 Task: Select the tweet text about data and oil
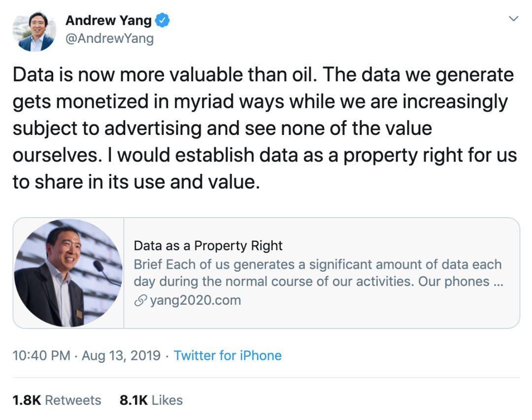265,128
